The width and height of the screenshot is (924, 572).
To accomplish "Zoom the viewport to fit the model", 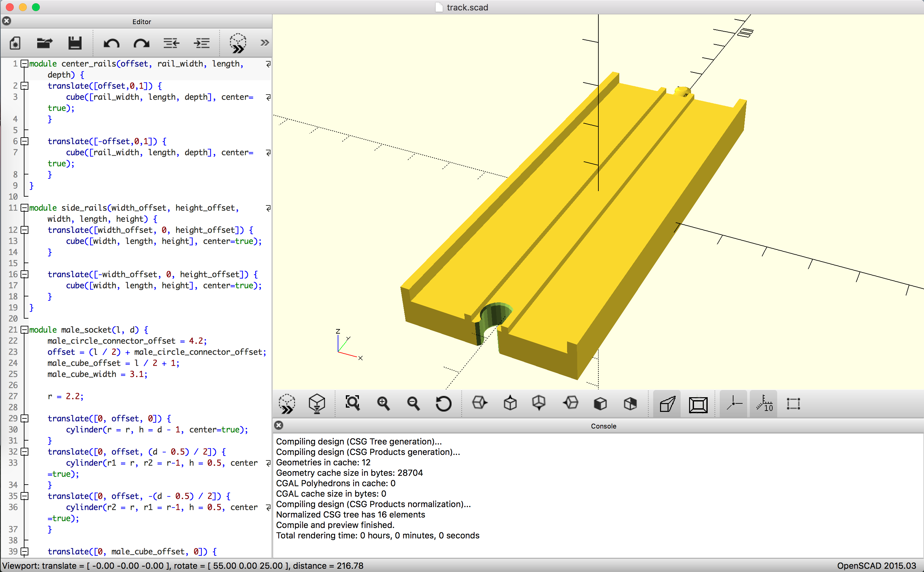I will coord(352,403).
